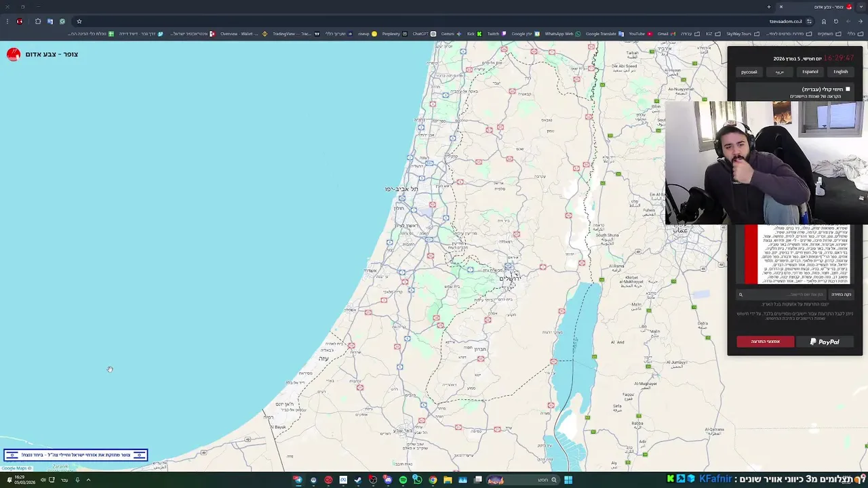Click the bookmark star icon
Viewport: 868px width, 488px height.
tap(79, 21)
